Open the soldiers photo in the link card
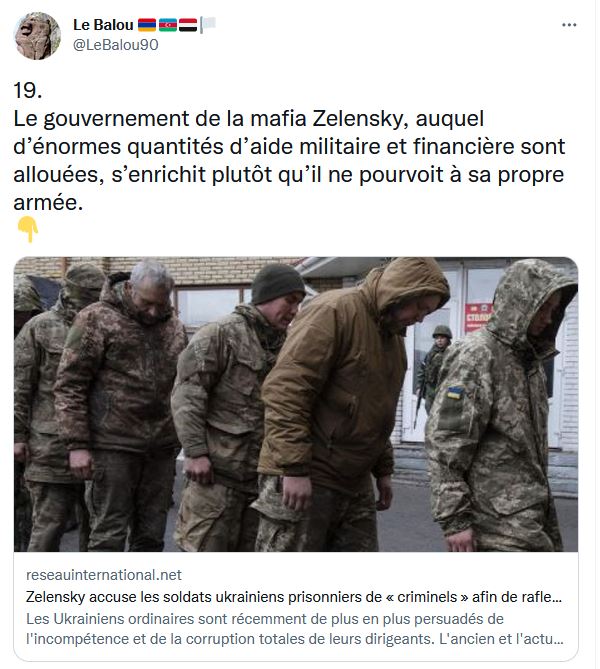 tap(296, 404)
